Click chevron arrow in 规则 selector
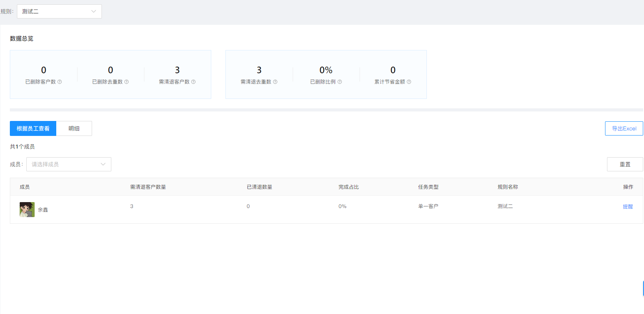Image resolution: width=644 pixels, height=314 pixels. point(94,11)
